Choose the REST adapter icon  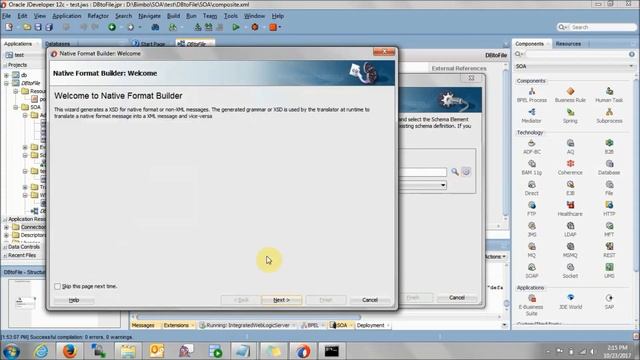(609, 247)
